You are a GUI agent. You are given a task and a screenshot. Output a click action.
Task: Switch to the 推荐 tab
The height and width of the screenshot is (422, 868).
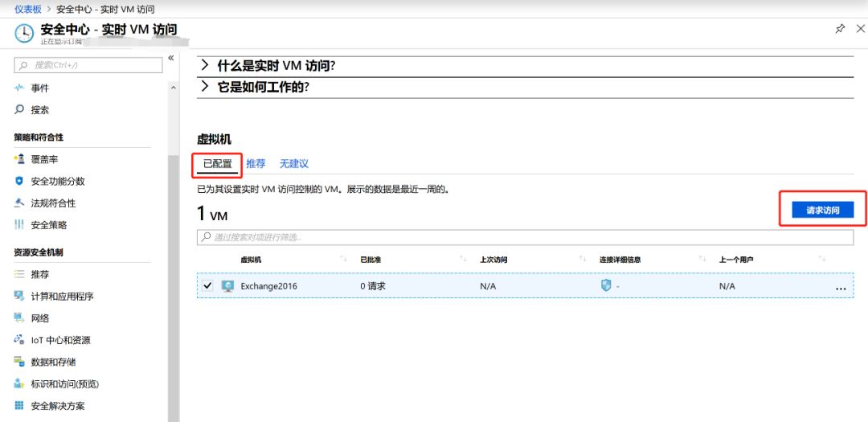256,164
